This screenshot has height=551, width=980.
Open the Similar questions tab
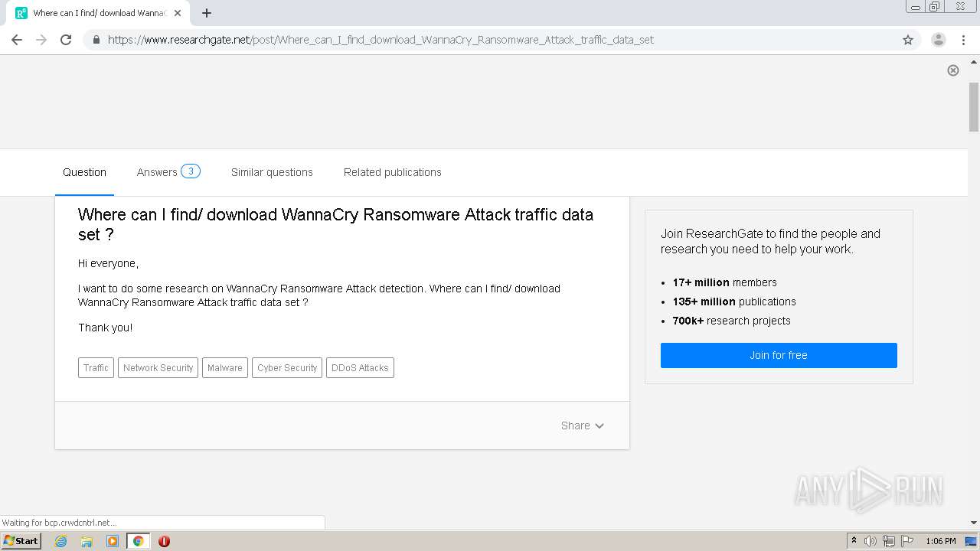click(x=272, y=172)
